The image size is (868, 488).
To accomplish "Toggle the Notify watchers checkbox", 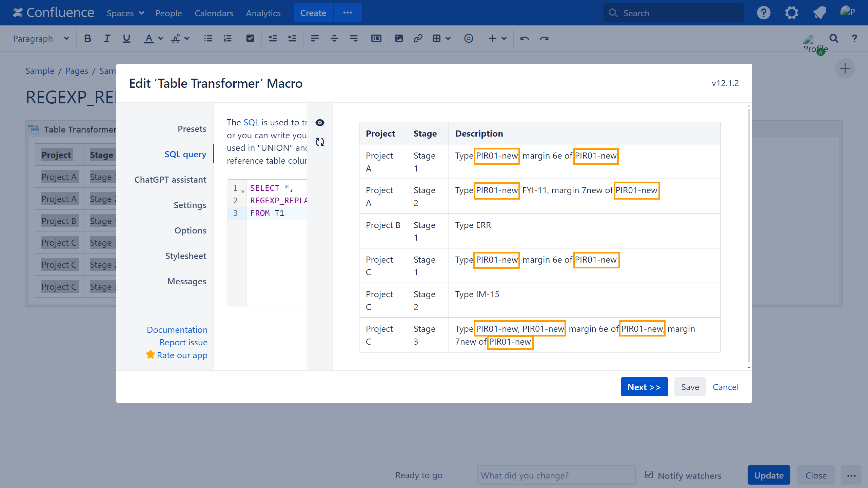I will [649, 474].
